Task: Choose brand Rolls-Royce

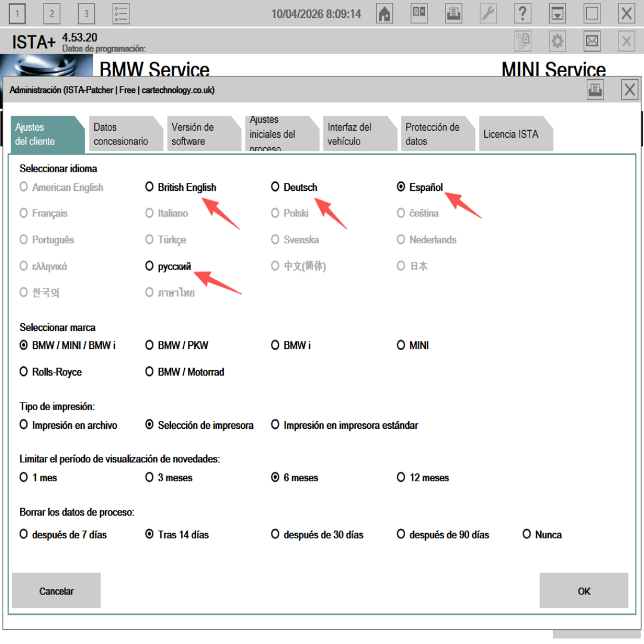Action: [51, 372]
